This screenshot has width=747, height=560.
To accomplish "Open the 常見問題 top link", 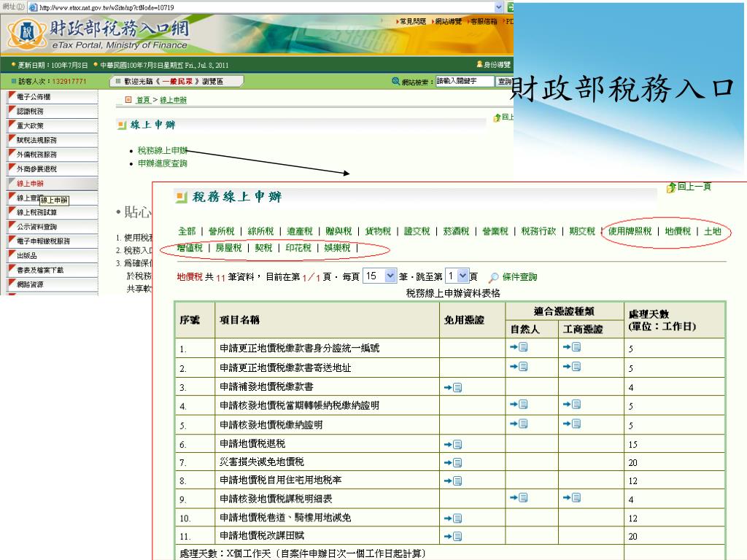I will click(x=413, y=21).
